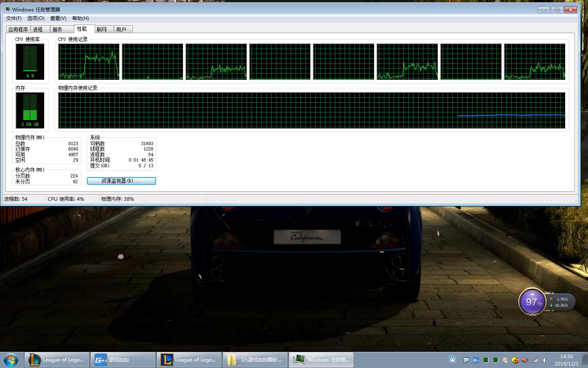This screenshot has width=588, height=368.
Task: Click the 句柄数 value 31693
Action: click(x=147, y=144)
